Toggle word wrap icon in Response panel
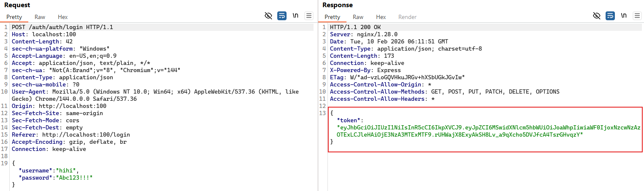Screen dimensions: 644x191 pyautogui.click(x=610, y=16)
